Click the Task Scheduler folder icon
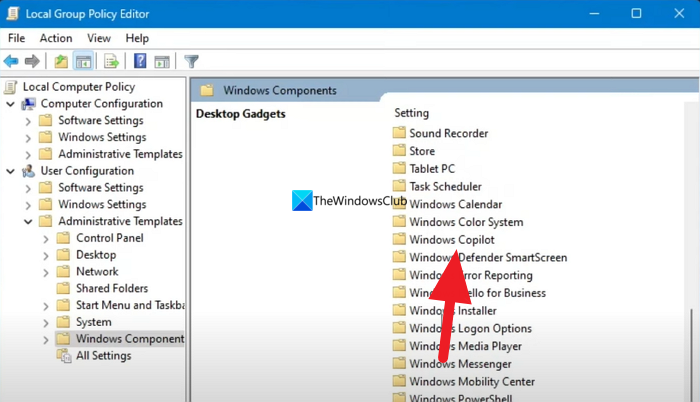The height and width of the screenshot is (402, 700). [399, 186]
